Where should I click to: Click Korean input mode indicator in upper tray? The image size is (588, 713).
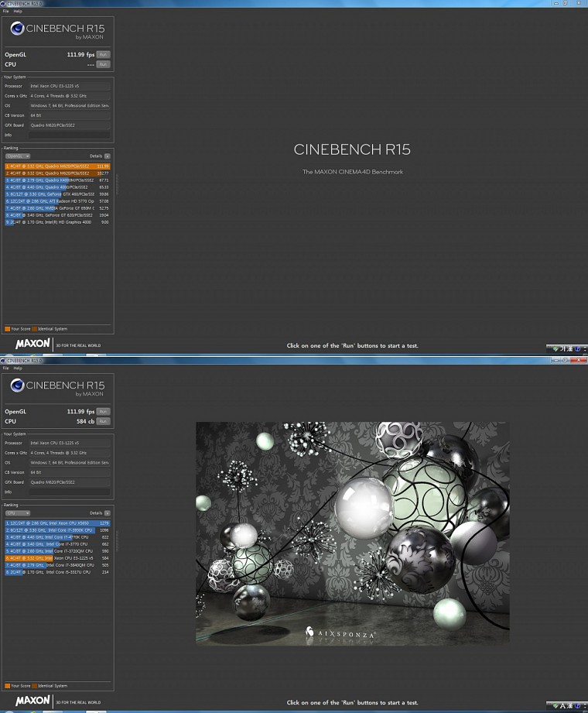(563, 349)
